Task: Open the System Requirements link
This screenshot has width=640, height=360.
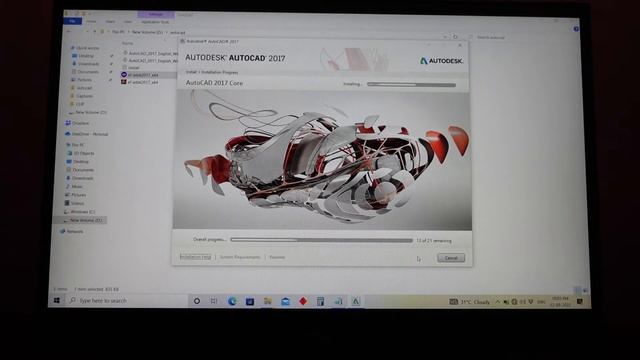Action: (240, 257)
